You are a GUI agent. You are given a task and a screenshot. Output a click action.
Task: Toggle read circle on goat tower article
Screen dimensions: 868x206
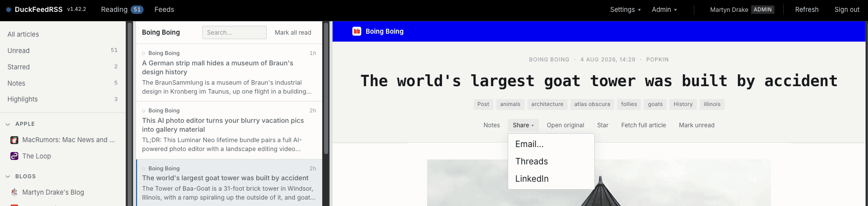(x=144, y=169)
